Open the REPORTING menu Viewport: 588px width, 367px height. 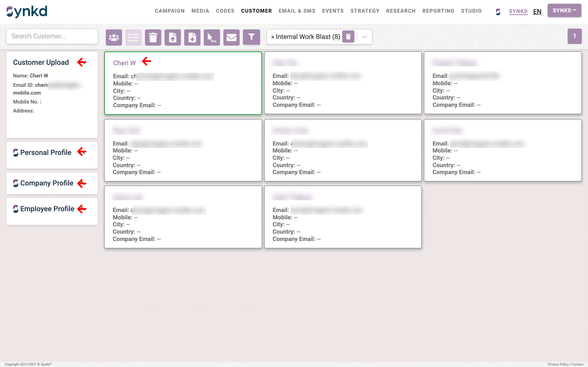coord(438,11)
